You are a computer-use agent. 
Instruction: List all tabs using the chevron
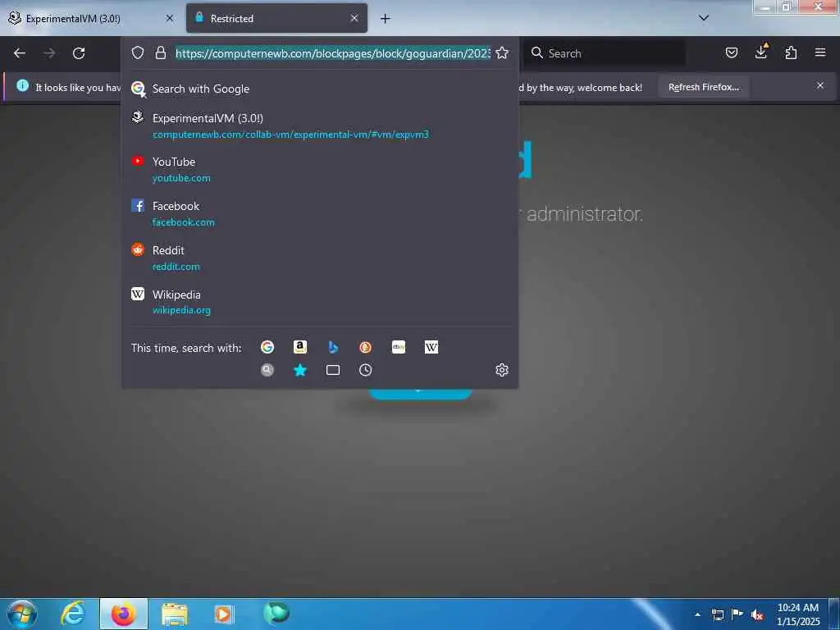704,18
